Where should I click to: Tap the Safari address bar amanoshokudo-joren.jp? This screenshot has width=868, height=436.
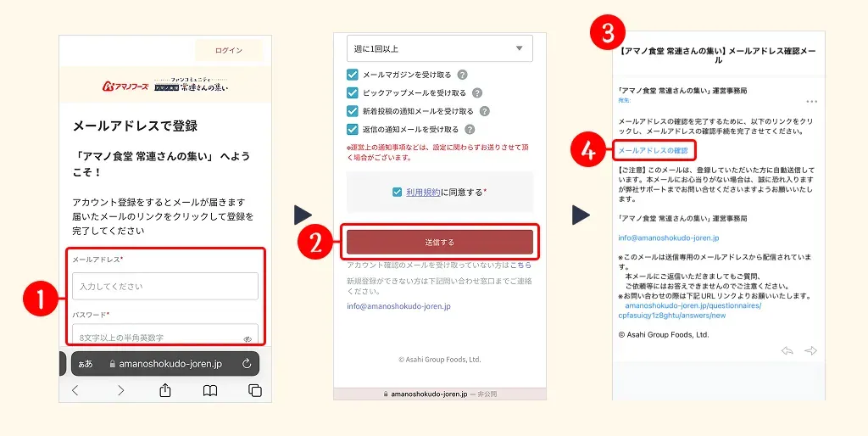[x=165, y=364]
